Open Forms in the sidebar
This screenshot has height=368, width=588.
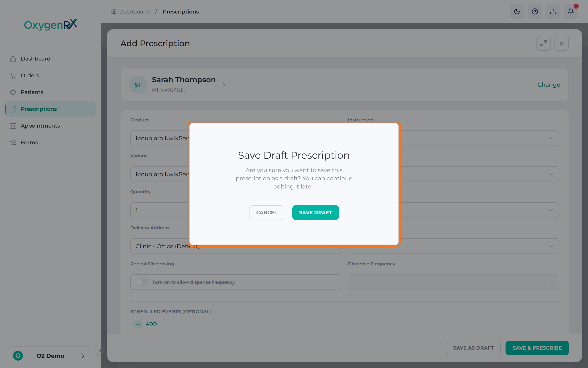coord(50,143)
